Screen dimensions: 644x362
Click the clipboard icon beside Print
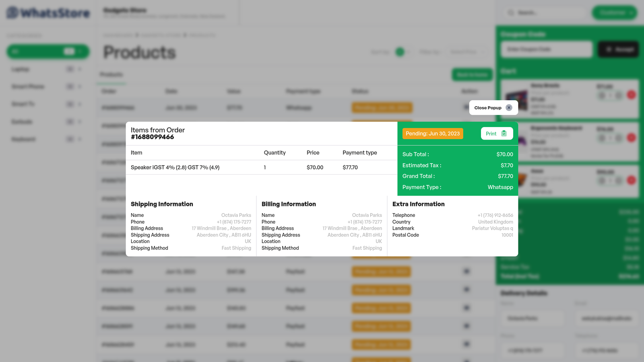pyautogui.click(x=504, y=134)
